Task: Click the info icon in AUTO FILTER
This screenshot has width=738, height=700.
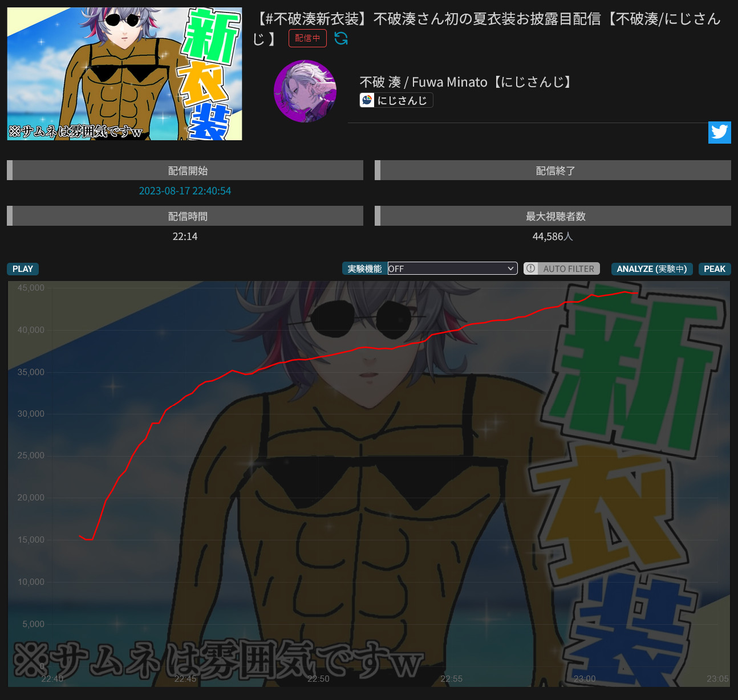Action: 531,268
